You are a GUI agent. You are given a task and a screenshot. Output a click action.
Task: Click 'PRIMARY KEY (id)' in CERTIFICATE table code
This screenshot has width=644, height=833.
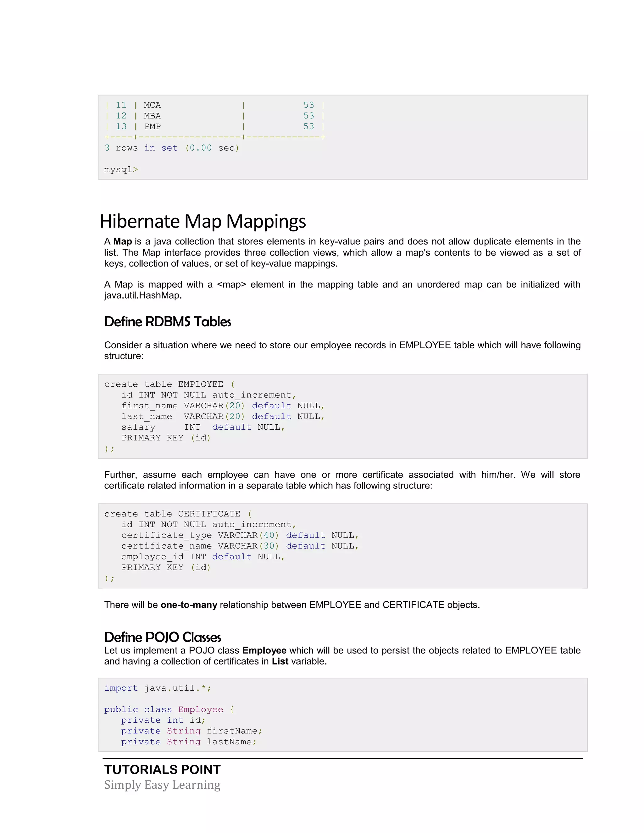(x=166, y=567)
